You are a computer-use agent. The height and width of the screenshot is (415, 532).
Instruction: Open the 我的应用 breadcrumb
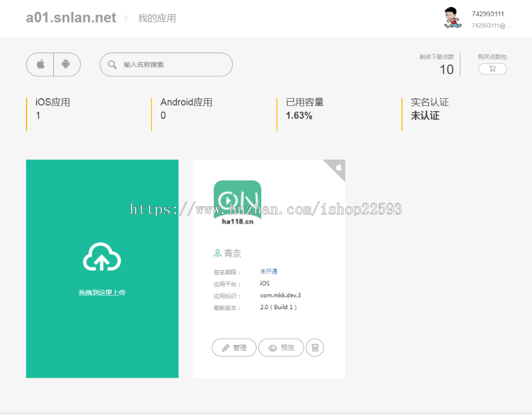click(157, 18)
